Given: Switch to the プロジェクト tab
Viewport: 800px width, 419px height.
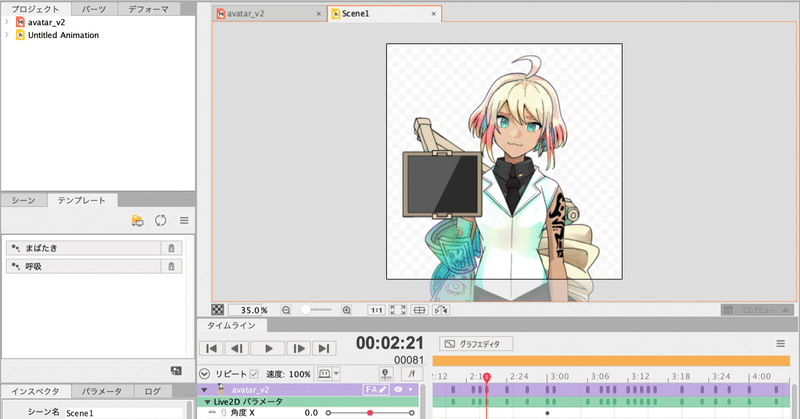Looking at the screenshot, I should coord(36,9).
